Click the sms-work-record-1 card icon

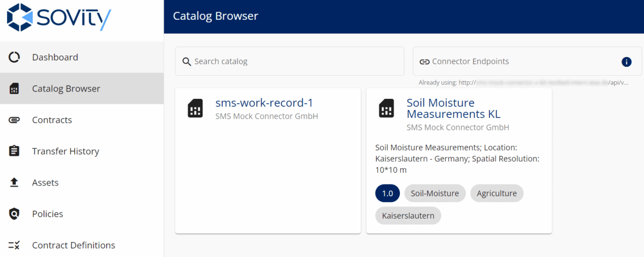195,108
